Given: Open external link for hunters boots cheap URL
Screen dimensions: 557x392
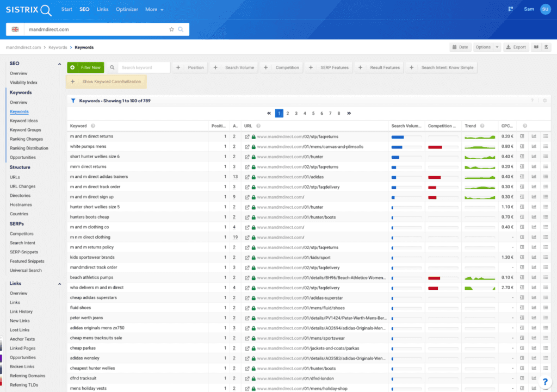Looking at the screenshot, I should (247, 217).
